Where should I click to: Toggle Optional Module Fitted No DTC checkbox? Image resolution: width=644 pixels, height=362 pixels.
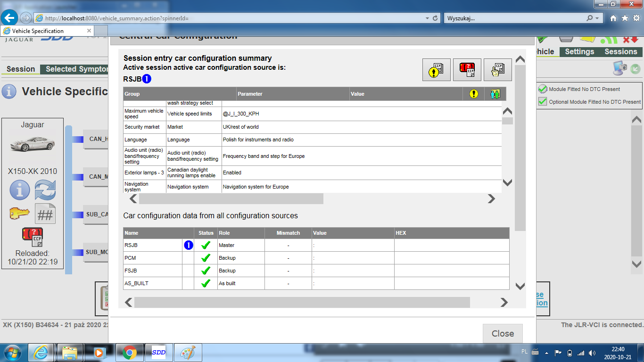[543, 102]
